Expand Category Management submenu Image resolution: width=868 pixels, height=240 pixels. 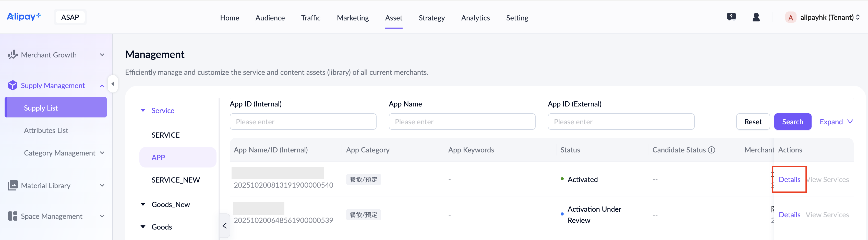tap(102, 153)
